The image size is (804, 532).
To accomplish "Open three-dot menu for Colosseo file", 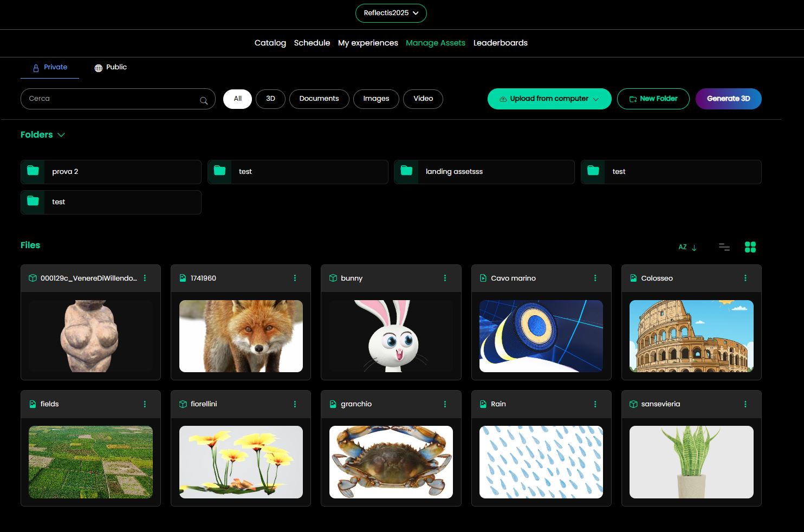I will pyautogui.click(x=745, y=278).
